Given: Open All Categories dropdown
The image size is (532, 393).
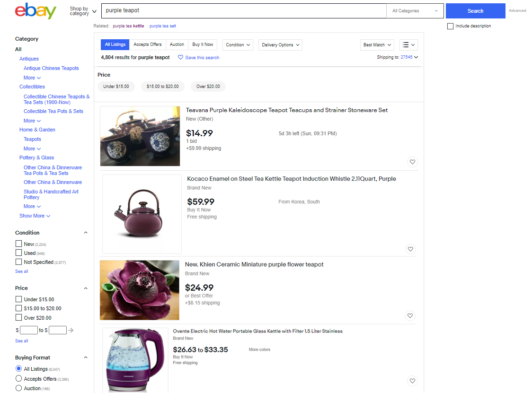Looking at the screenshot, I should coord(415,11).
